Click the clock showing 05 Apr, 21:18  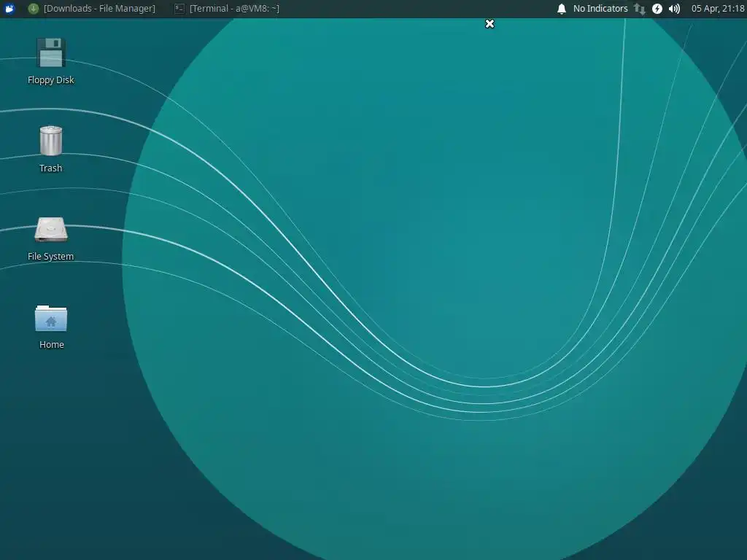point(718,9)
